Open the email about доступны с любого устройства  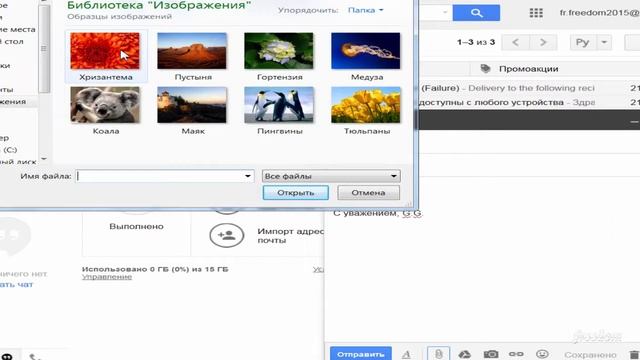point(529,102)
